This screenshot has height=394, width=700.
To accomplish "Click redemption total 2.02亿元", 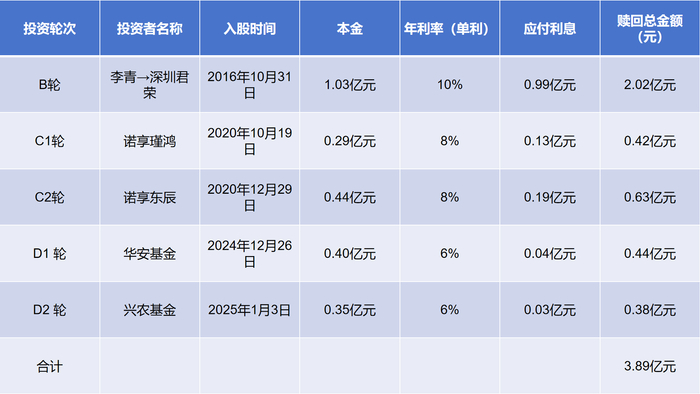I will point(650,85).
